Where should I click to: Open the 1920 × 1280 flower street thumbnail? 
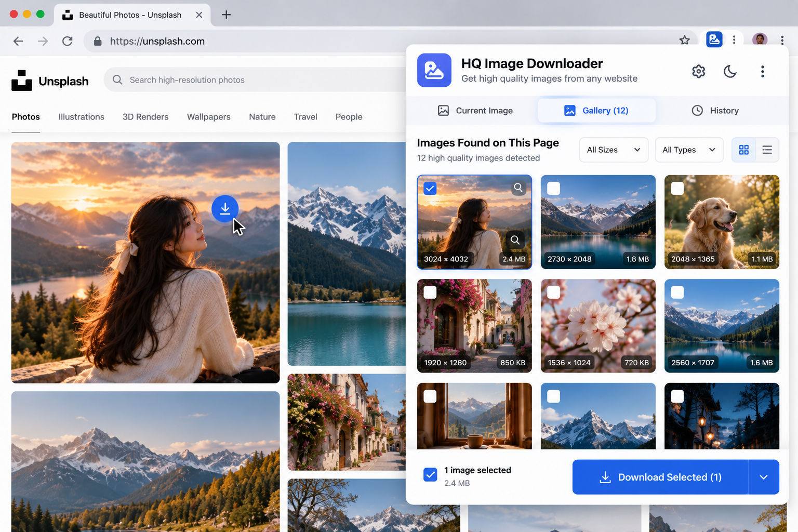coord(474,326)
